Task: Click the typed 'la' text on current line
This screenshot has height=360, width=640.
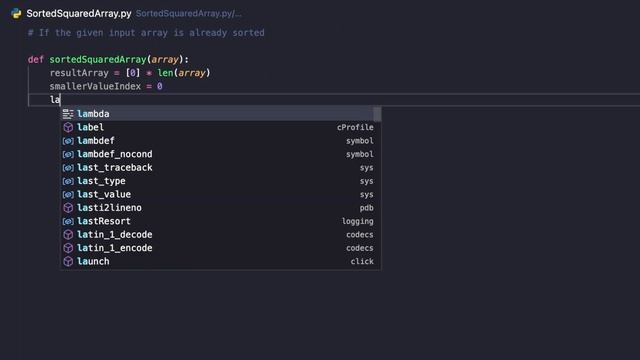Action: (55, 100)
